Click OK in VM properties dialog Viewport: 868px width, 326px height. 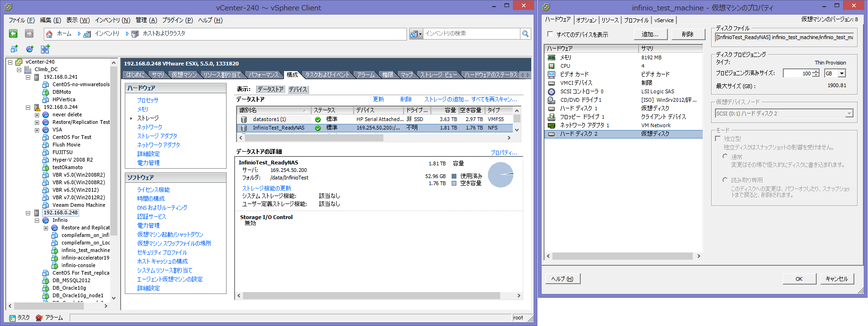click(799, 278)
